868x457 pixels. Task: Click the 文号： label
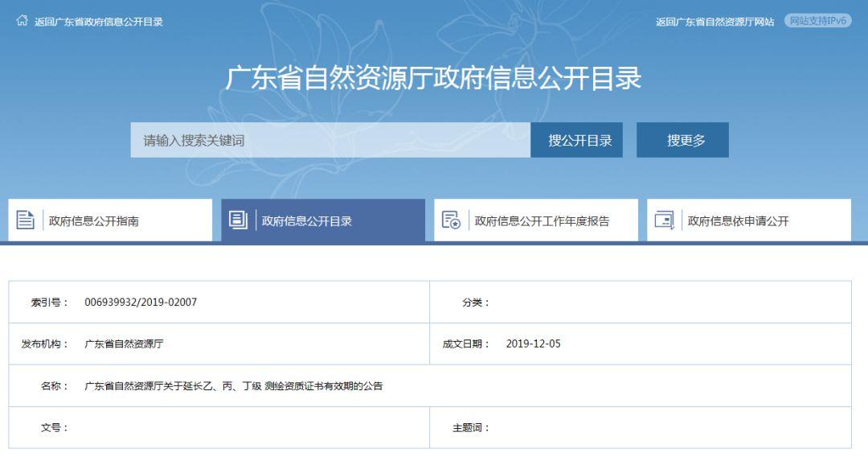(x=55, y=428)
